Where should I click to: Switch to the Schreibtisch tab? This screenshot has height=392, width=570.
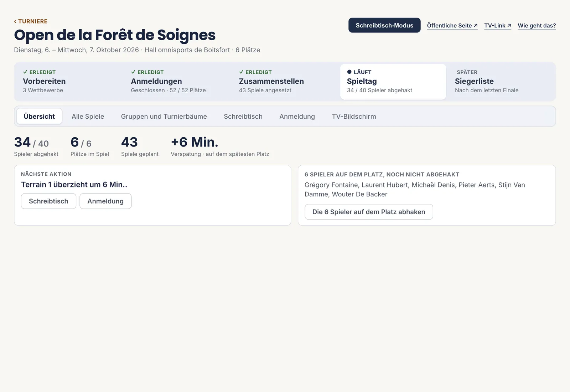[243, 117]
